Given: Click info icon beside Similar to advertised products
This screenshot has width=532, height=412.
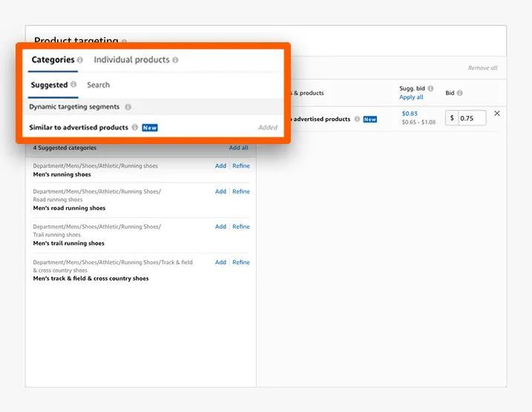Looking at the screenshot, I should 135,127.
